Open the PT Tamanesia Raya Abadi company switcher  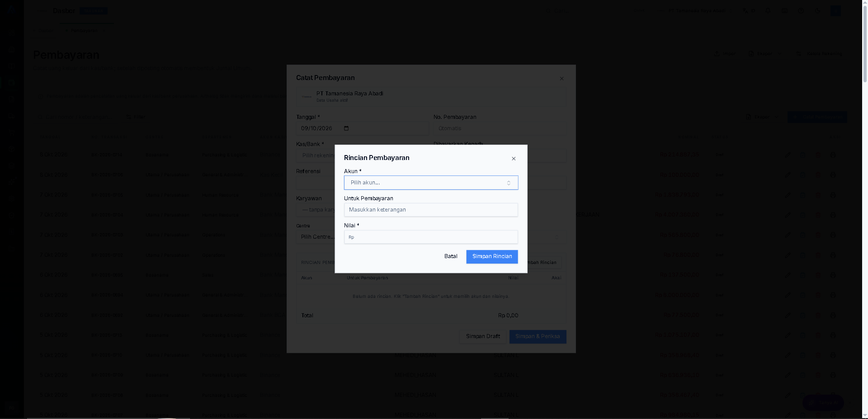point(694,10)
